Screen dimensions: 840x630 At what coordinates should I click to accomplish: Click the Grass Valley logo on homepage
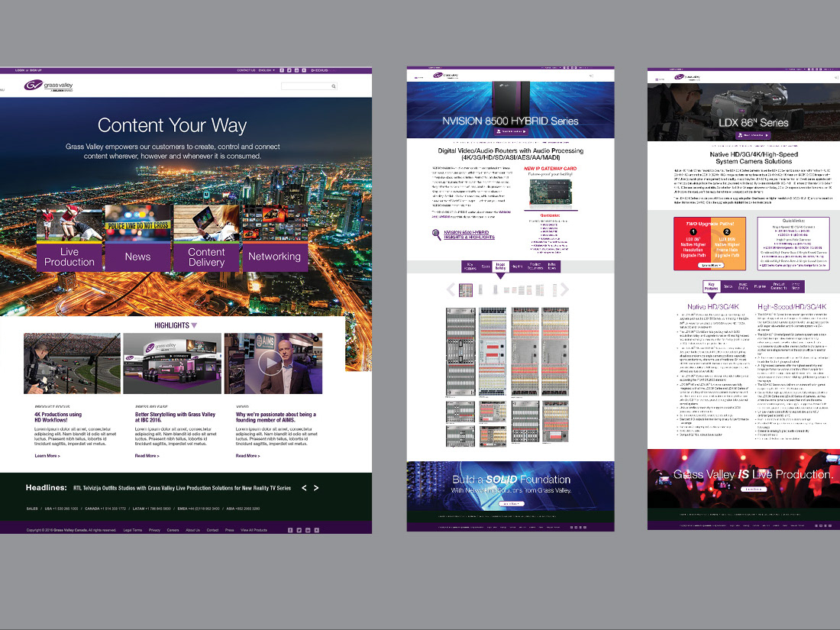tap(48, 86)
